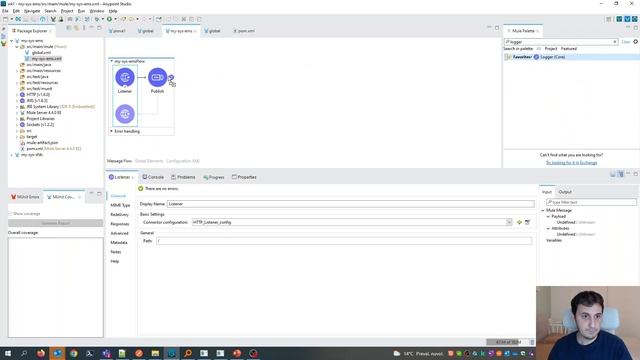Image resolution: width=640 pixels, height=360 pixels.
Task: Minimize the Package Explorer panel
Action: point(92,28)
